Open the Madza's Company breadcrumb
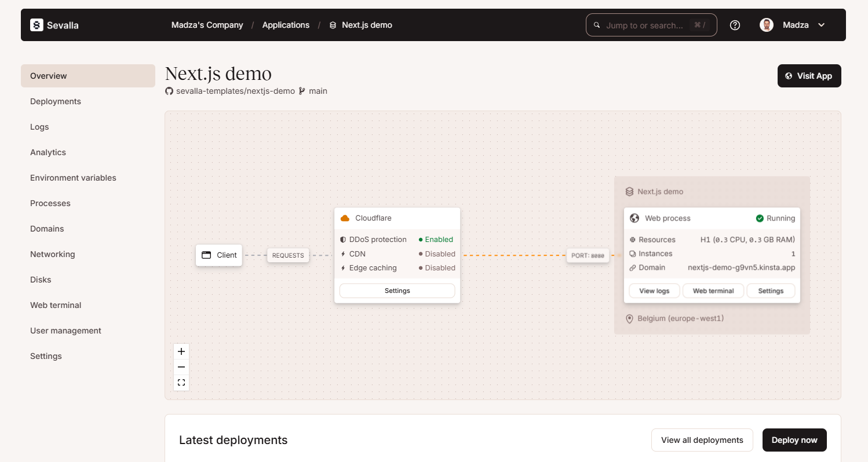The width and height of the screenshot is (868, 462). pos(207,25)
